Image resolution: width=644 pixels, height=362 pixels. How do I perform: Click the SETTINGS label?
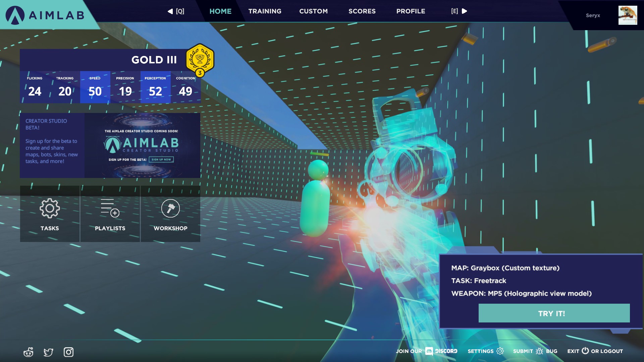(x=480, y=351)
